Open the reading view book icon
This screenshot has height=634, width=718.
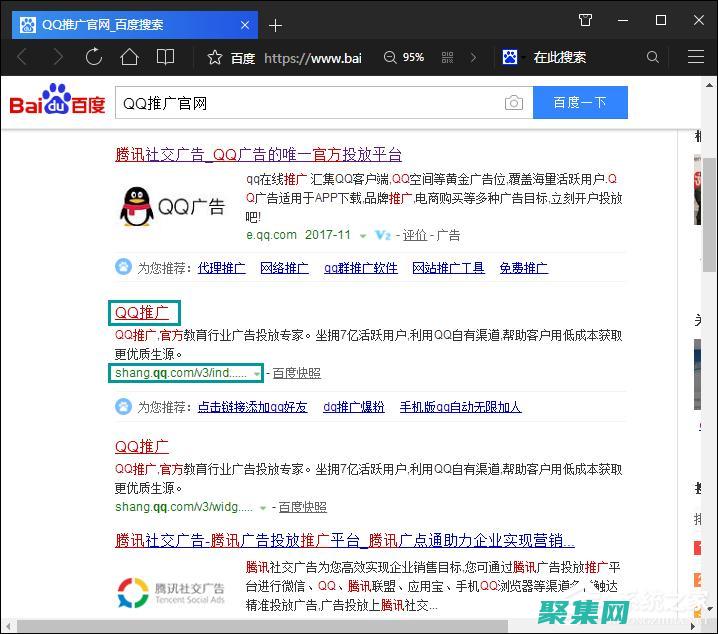[x=165, y=57]
